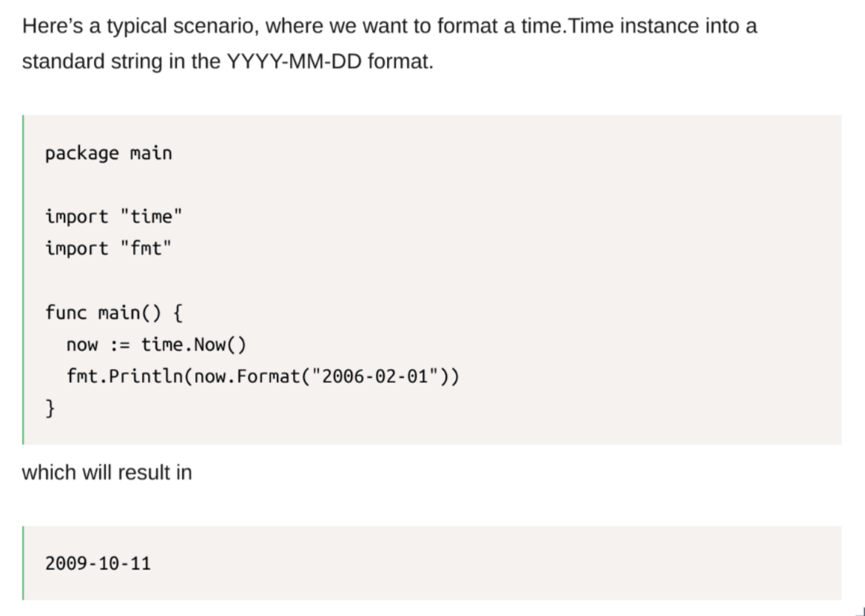865x616 pixels.
Task: Click the closing brace of main
Action: click(50, 407)
